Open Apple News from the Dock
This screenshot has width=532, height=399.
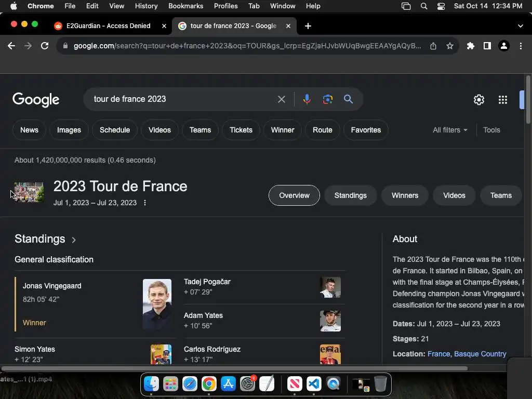(295, 384)
